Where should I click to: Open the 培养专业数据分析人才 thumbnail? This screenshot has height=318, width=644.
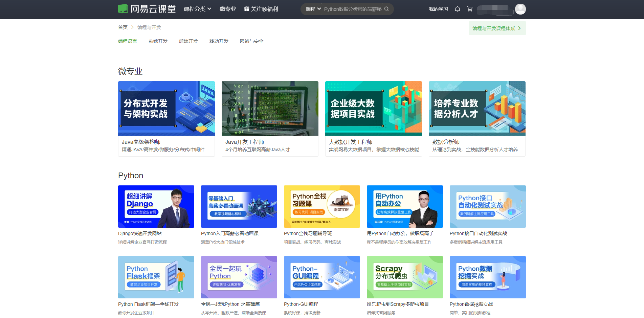(477, 108)
